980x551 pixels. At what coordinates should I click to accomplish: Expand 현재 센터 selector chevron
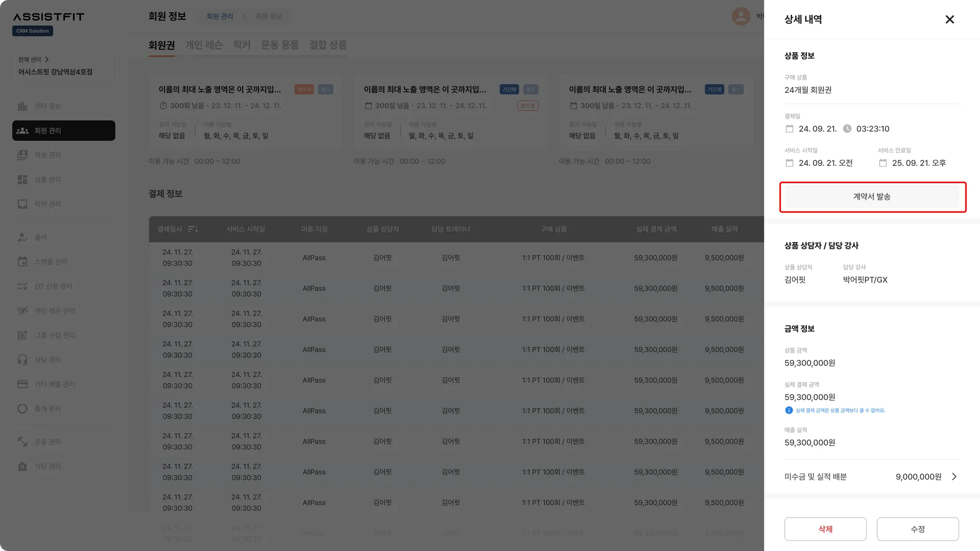pyautogui.click(x=47, y=59)
